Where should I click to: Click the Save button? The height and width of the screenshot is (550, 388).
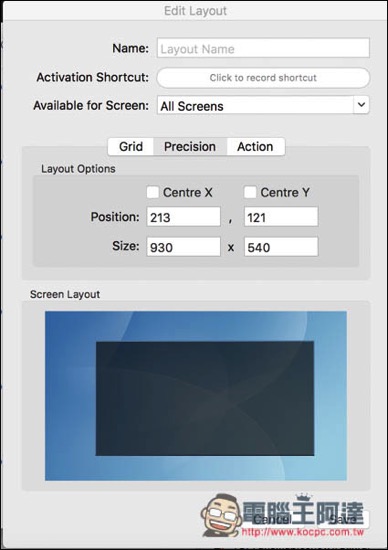pyautogui.click(x=342, y=519)
